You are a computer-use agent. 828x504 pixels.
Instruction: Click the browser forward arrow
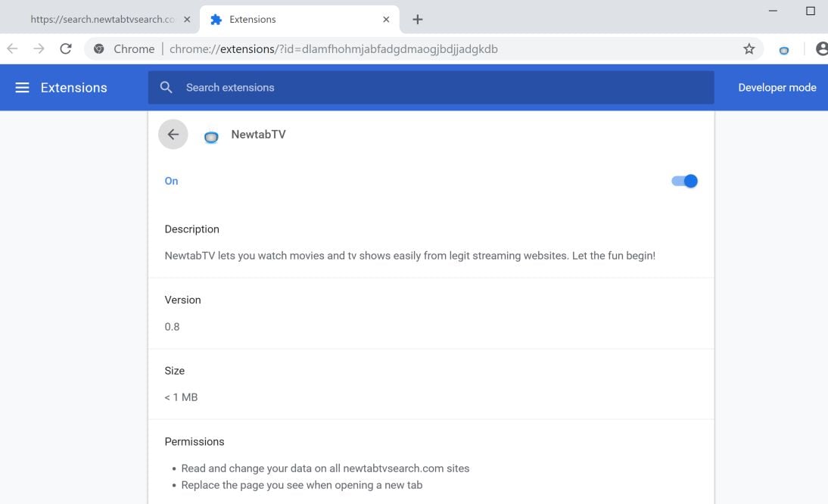point(39,49)
